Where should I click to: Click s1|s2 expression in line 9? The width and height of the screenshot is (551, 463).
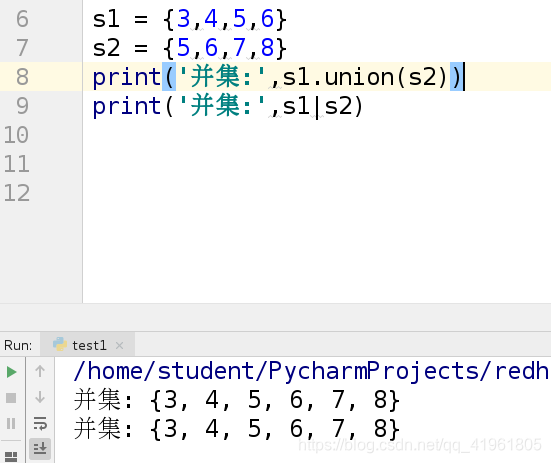[x=317, y=106]
